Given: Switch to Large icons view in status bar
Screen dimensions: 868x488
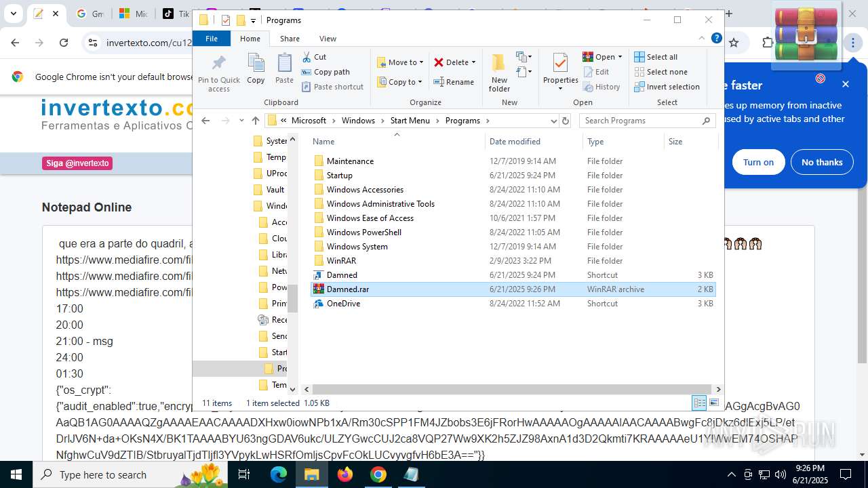Looking at the screenshot, I should (713, 403).
